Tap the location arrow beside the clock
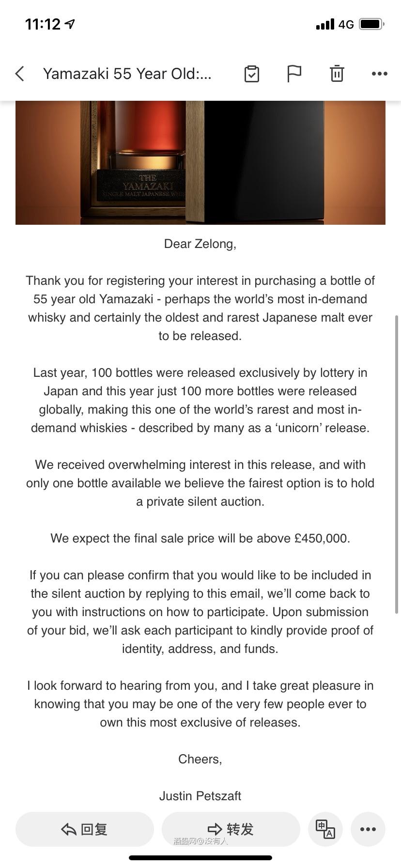The height and width of the screenshot is (868, 401). (x=70, y=24)
